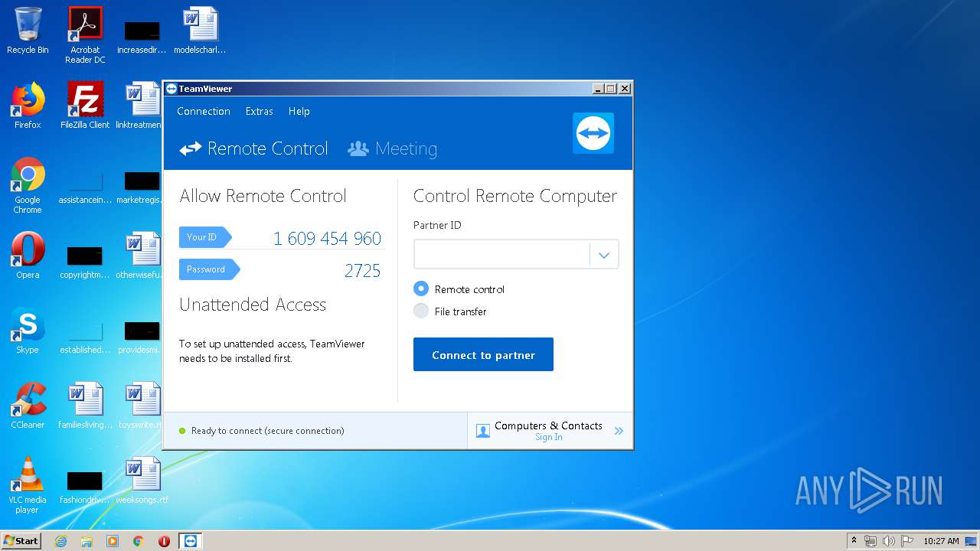The image size is (980, 551).
Task: Click the 10:27 AM taskbar clock
Action: pyautogui.click(x=941, y=541)
